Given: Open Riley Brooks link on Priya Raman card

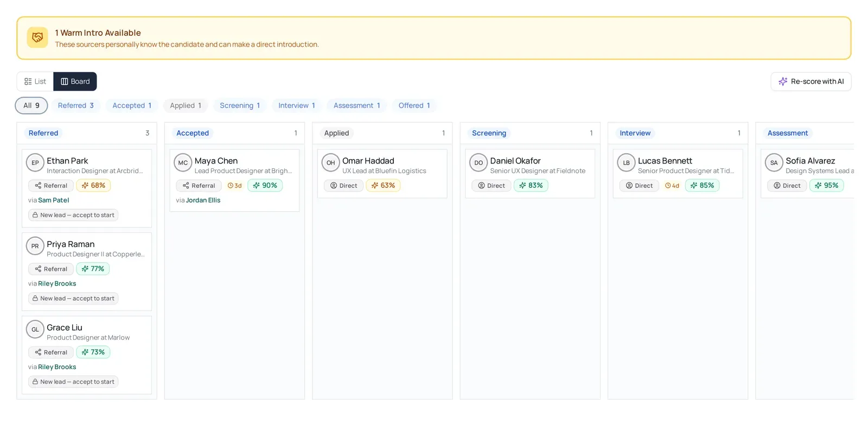Looking at the screenshot, I should click(57, 283).
